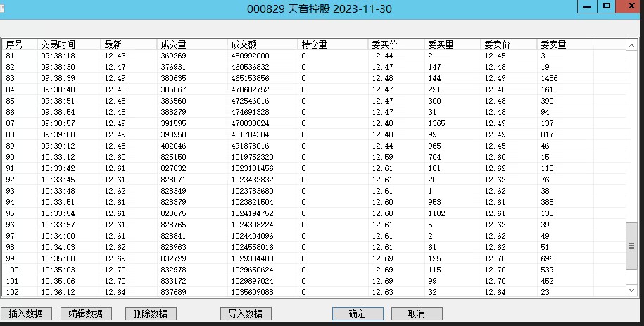Click the 委卖量 column header
This screenshot has height=326, width=644.
[x=565, y=44]
